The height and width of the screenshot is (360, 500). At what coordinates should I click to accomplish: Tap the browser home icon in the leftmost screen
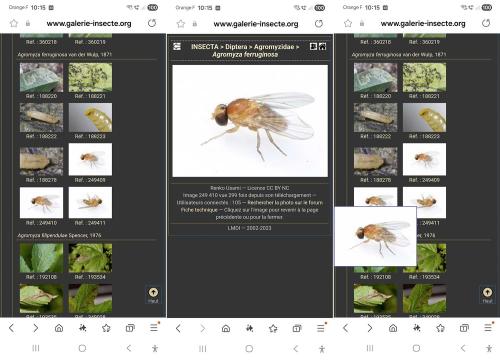[59, 328]
